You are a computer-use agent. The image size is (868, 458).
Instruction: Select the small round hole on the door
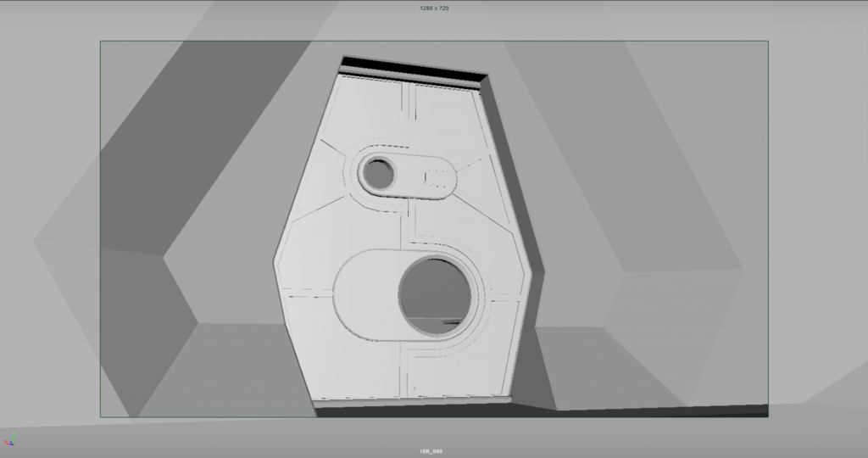coord(380,174)
